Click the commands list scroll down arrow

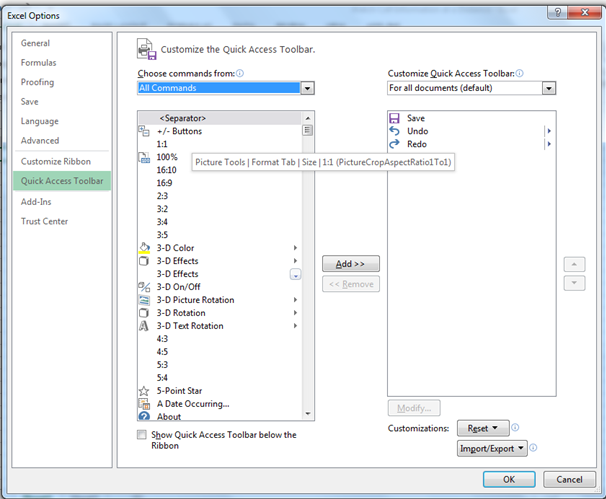(x=308, y=414)
